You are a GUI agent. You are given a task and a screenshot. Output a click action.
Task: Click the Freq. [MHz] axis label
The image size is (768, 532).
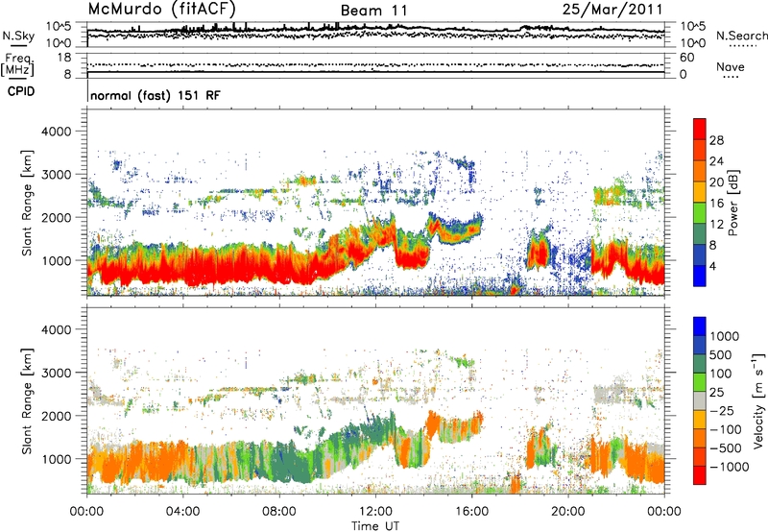18,65
